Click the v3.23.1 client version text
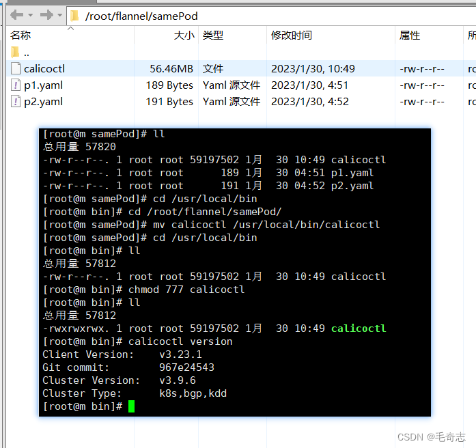Screen dimensions: 476x448 (180, 354)
